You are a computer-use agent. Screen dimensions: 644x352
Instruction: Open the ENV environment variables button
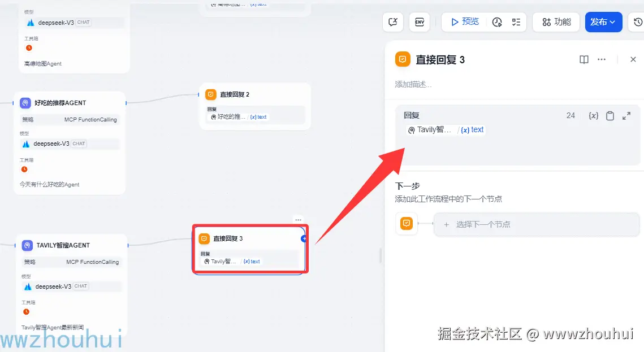(x=420, y=21)
